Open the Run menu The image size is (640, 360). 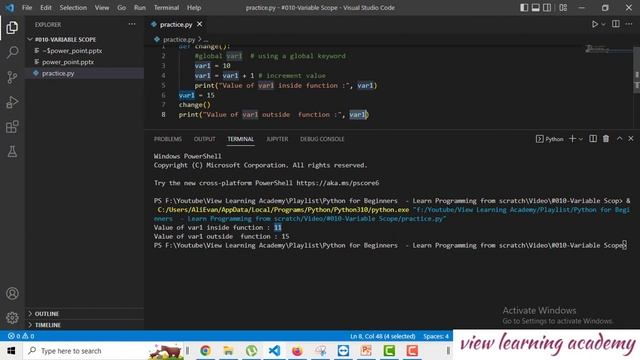[x=140, y=8]
